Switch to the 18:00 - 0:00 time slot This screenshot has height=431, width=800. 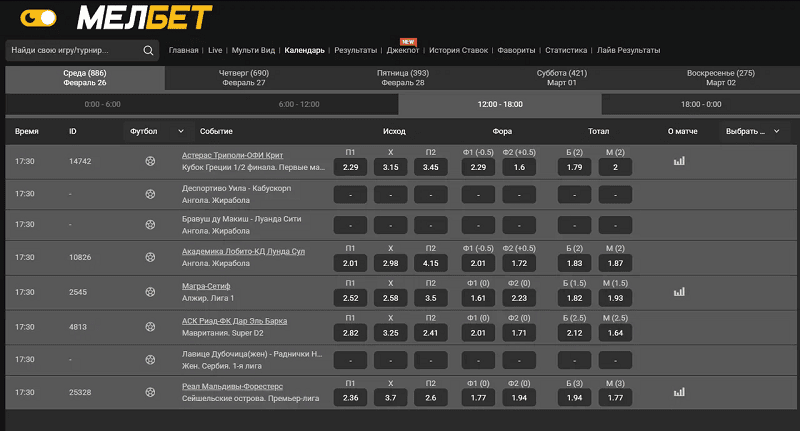[x=701, y=104]
